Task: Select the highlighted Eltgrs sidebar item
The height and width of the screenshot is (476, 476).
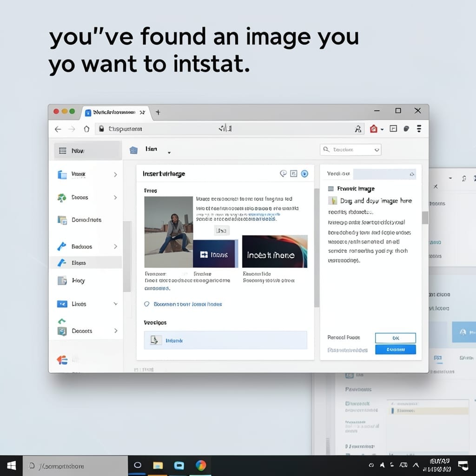Action: tap(86, 263)
